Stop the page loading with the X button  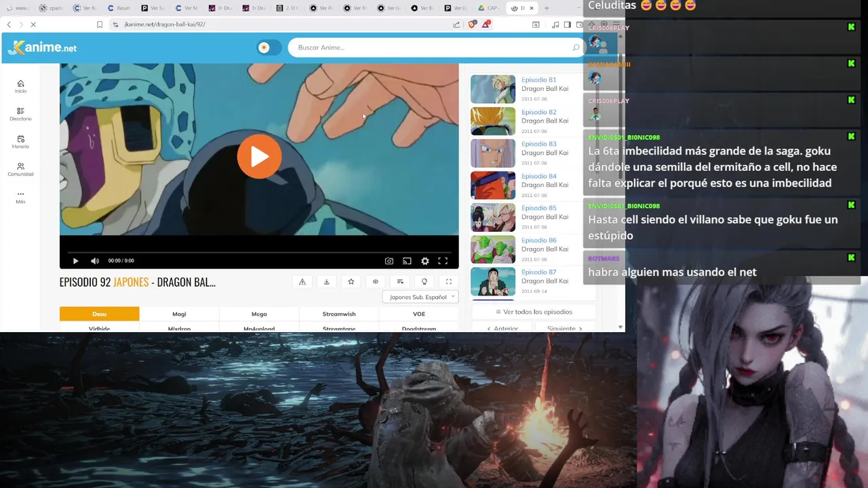(33, 24)
